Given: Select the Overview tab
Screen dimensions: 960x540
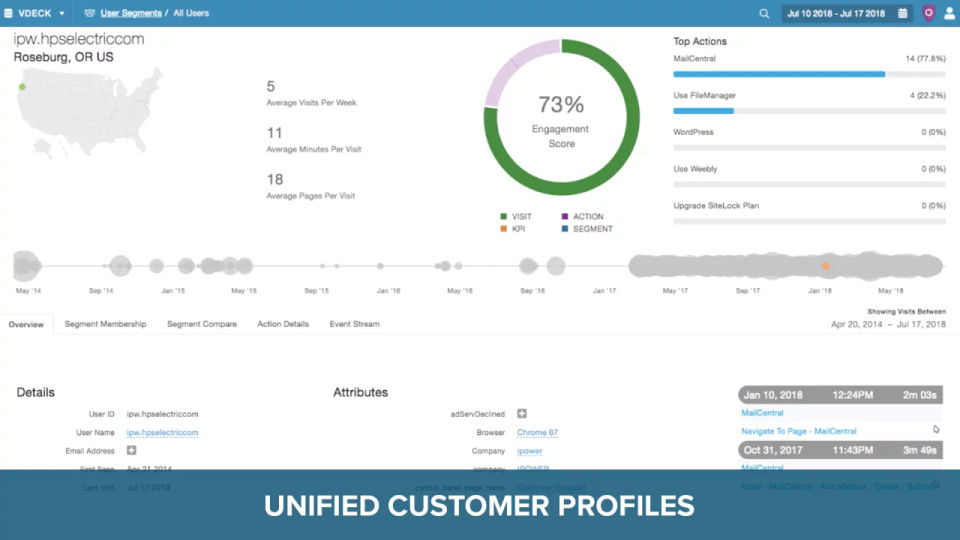Looking at the screenshot, I should [x=26, y=324].
